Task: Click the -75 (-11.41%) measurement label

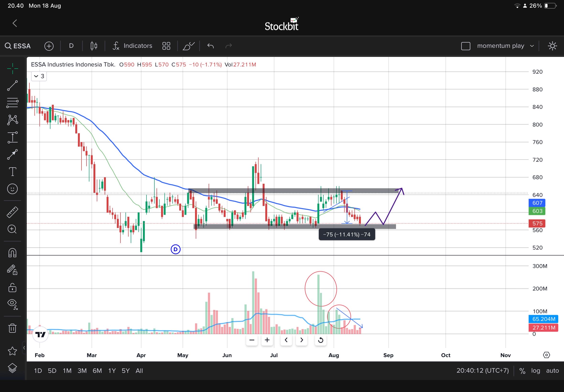Action: pyautogui.click(x=347, y=234)
